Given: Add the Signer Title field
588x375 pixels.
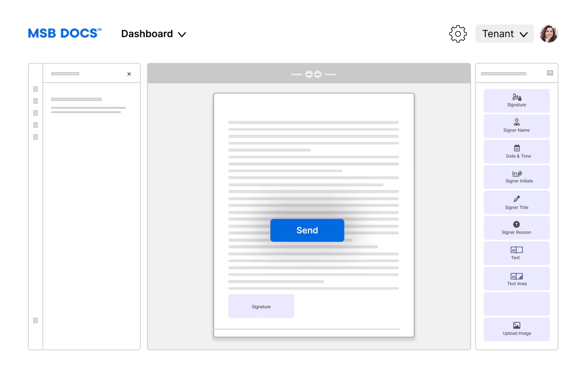Looking at the screenshot, I should click(x=516, y=203).
